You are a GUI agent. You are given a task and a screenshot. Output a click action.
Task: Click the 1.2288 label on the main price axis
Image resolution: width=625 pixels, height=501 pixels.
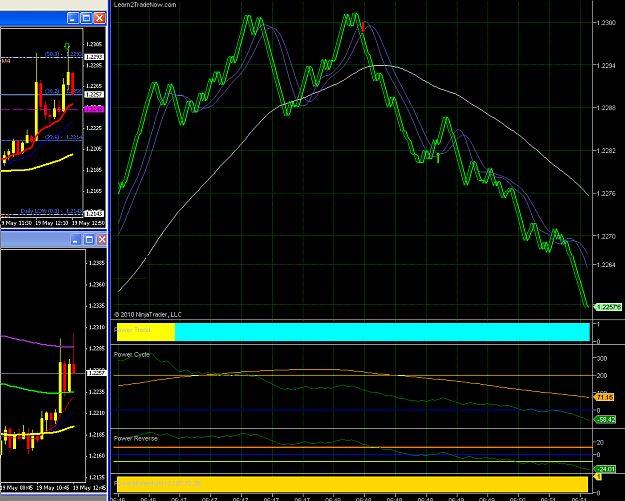606,108
